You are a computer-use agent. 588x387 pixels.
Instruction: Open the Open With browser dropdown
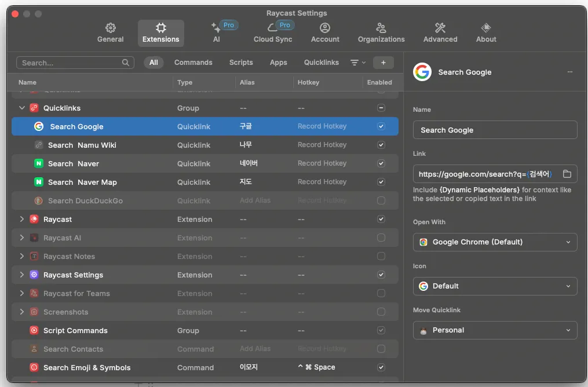495,242
